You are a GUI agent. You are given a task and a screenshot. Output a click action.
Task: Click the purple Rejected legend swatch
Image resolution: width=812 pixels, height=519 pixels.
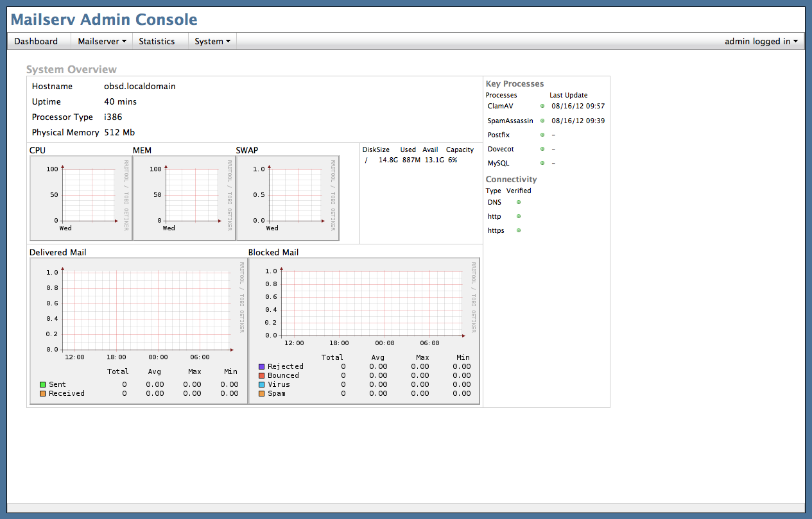point(262,367)
